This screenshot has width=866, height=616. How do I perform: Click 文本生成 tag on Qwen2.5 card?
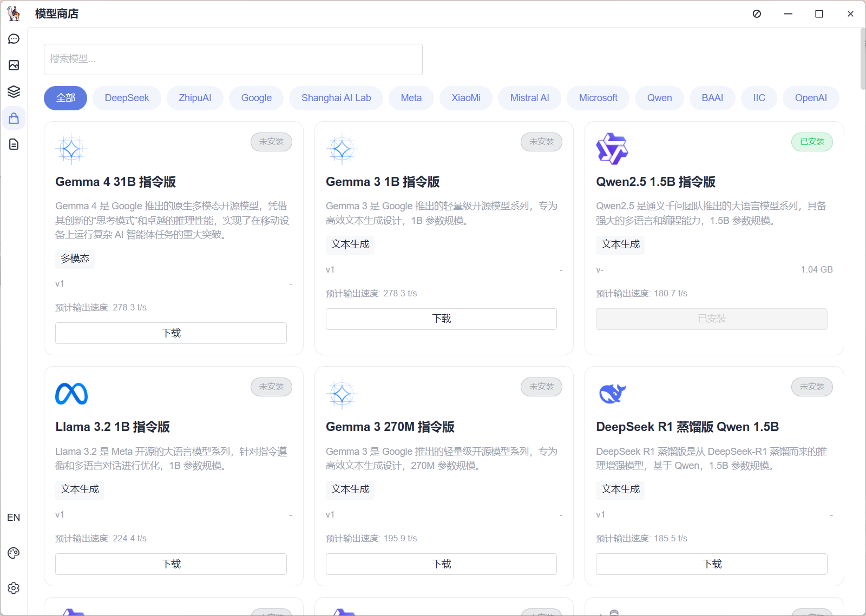pos(620,244)
